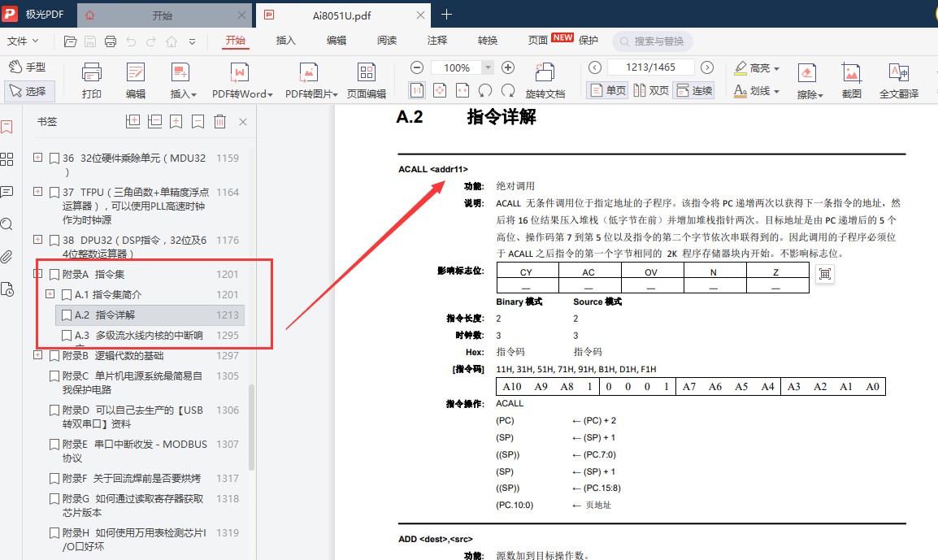This screenshot has width=938, height=560.
Task: Activate the Select tool (选择)
Action: (28, 91)
